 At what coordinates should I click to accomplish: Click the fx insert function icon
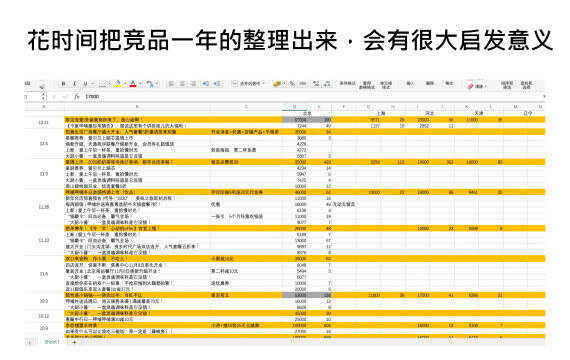pos(77,97)
